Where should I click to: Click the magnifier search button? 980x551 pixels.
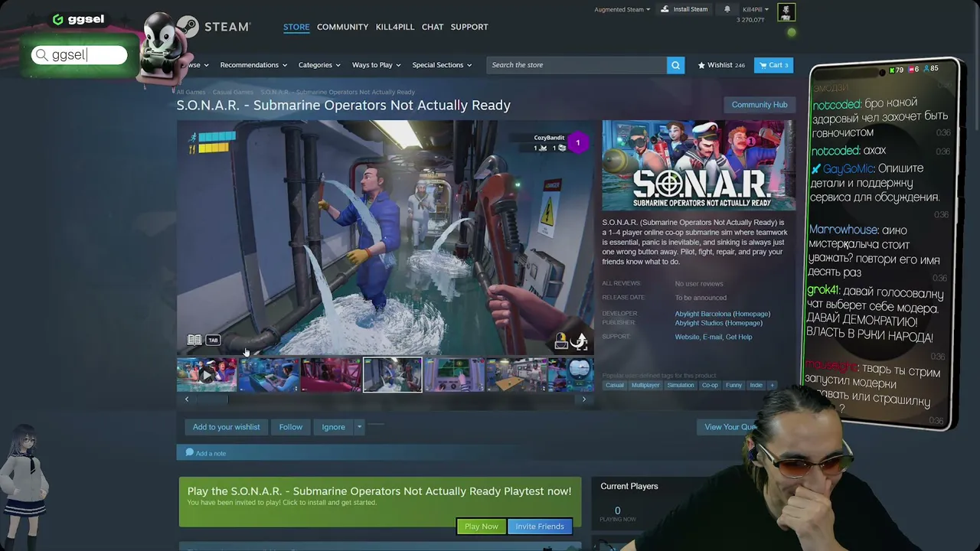[675, 65]
